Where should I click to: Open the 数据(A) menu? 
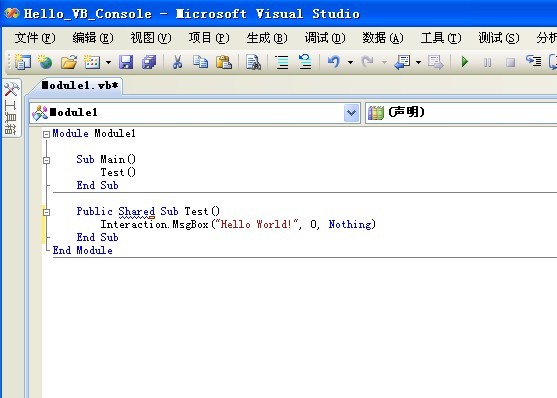click(x=383, y=38)
